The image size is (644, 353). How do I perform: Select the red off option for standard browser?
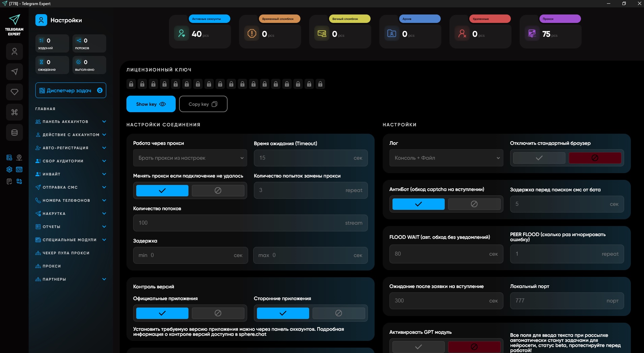[595, 158]
